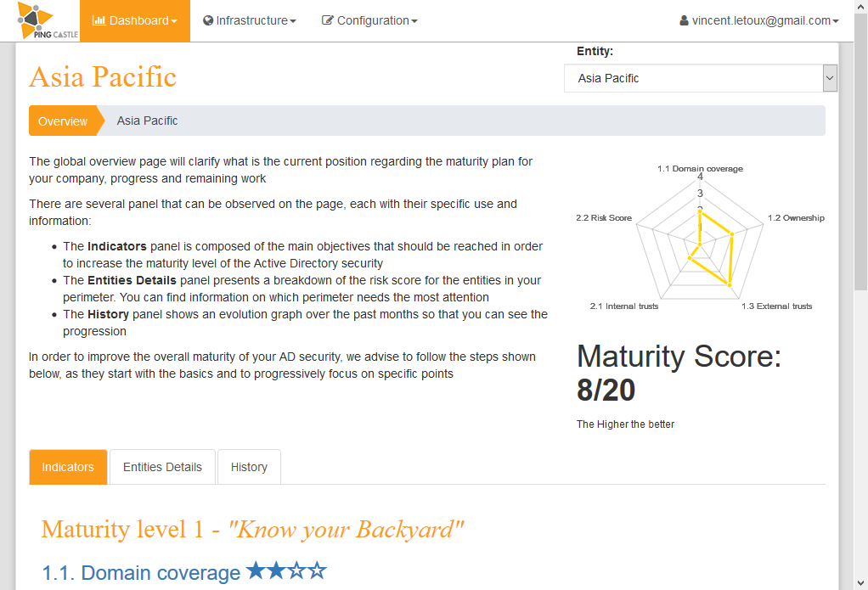868x590 pixels.
Task: Switch to the History tab
Action: 249,467
